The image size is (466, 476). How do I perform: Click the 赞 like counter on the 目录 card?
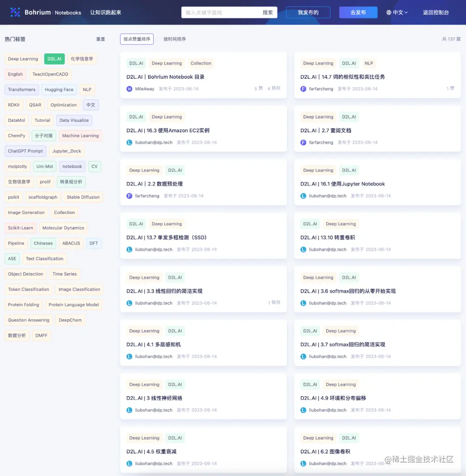(x=258, y=89)
